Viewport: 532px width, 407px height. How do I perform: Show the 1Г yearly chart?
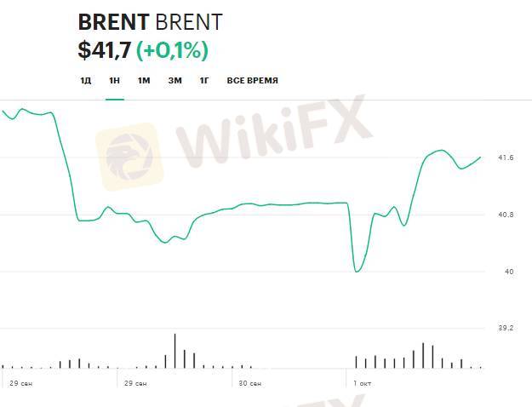pyautogui.click(x=204, y=81)
